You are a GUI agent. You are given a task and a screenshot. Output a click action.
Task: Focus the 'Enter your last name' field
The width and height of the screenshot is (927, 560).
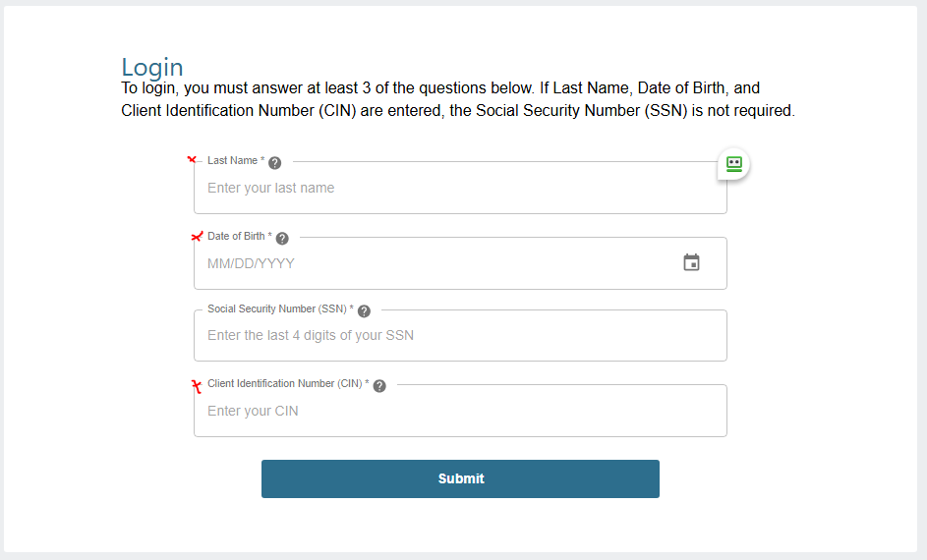[x=452, y=188]
